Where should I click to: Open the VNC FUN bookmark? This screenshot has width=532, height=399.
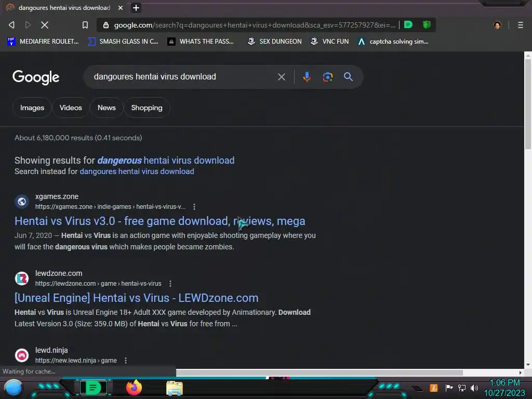[329, 42]
